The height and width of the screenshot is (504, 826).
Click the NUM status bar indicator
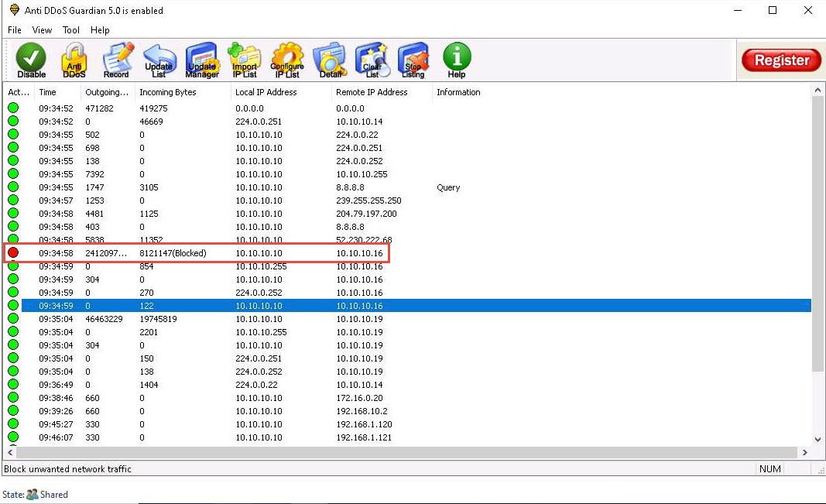(769, 468)
